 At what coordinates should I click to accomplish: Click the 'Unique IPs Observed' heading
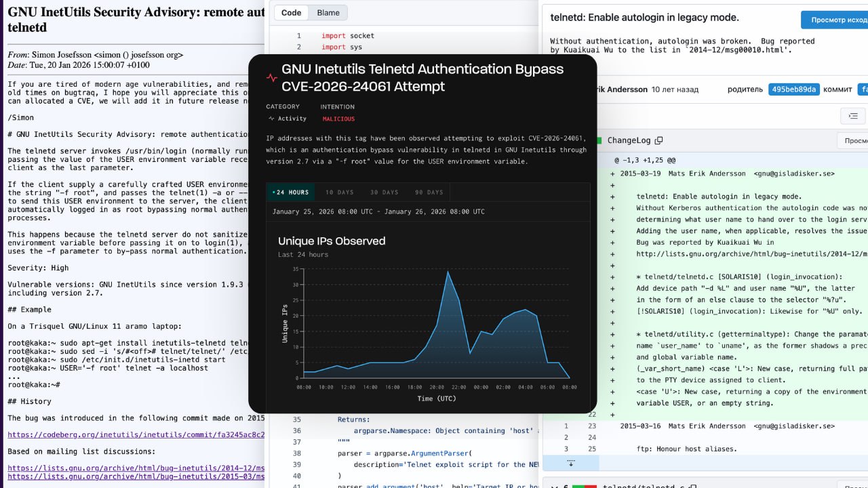[332, 241]
